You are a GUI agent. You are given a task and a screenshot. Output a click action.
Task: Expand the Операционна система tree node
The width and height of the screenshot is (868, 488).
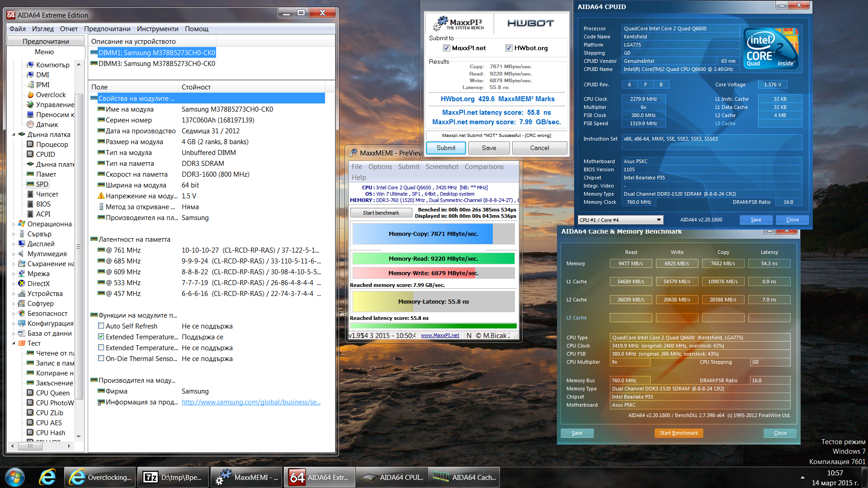[x=14, y=224]
